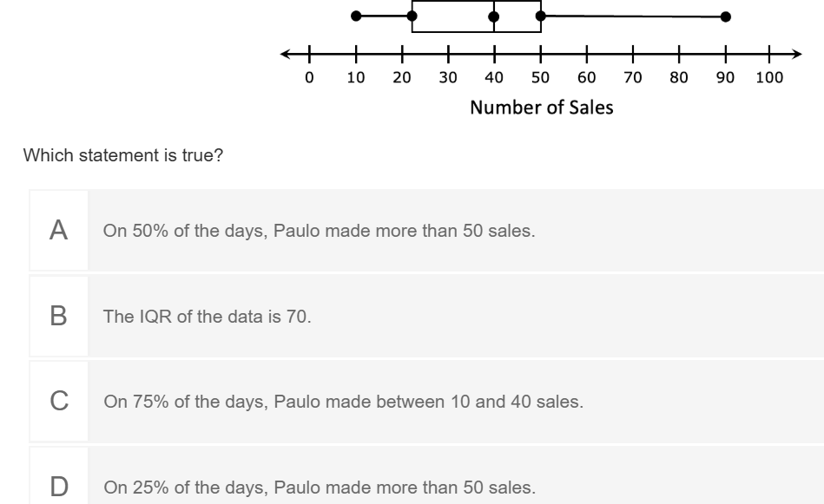Click the median dot of the box plot
Screen dimensions: 824x504
coord(493,16)
